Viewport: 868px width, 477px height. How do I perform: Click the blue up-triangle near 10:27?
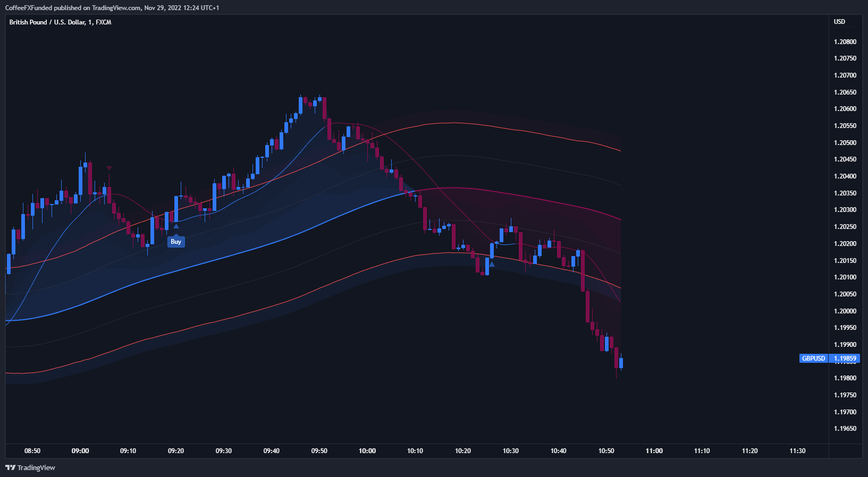pos(492,264)
